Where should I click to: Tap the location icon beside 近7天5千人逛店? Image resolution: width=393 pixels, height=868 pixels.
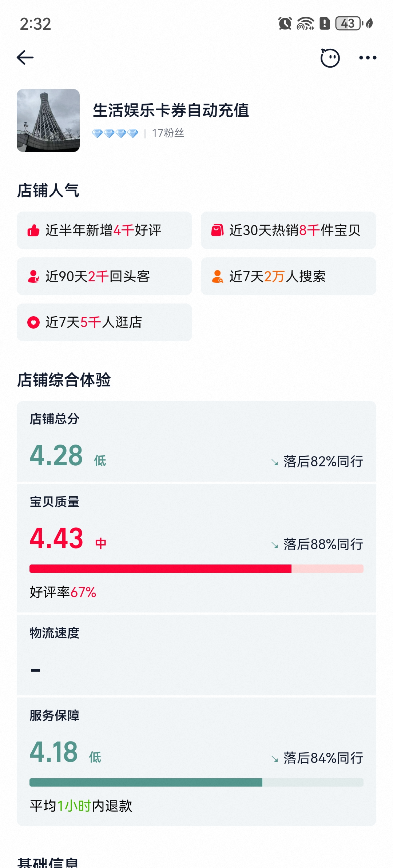coord(33,322)
